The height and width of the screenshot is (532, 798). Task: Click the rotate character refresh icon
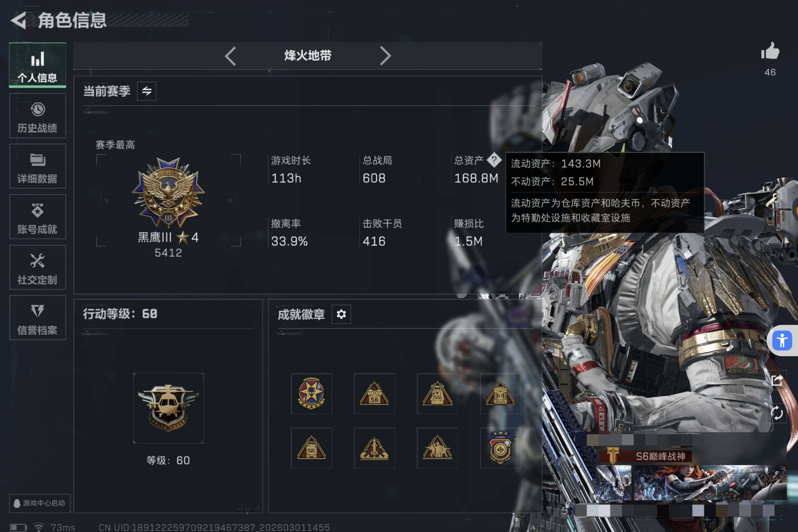777,413
